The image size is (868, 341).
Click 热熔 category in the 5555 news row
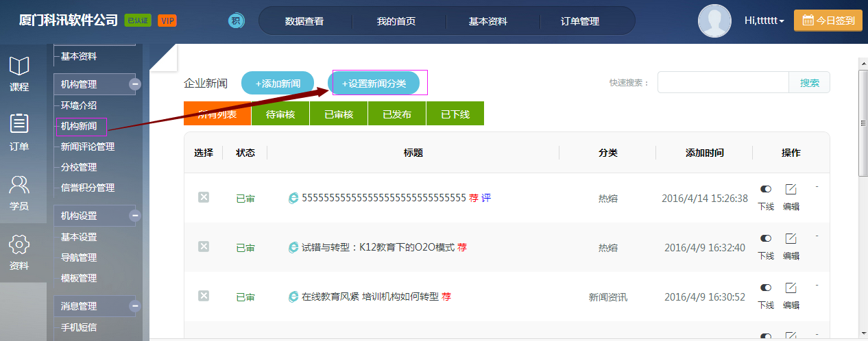(x=608, y=199)
